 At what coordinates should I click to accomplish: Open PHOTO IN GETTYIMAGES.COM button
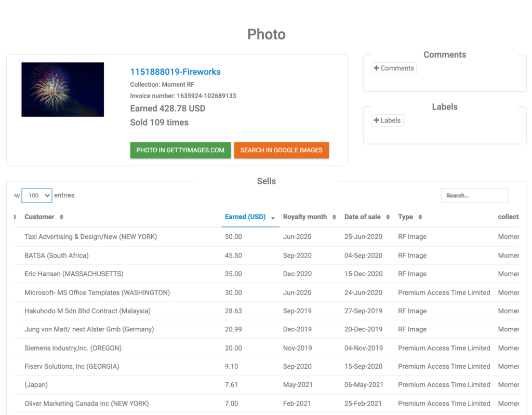pos(180,150)
